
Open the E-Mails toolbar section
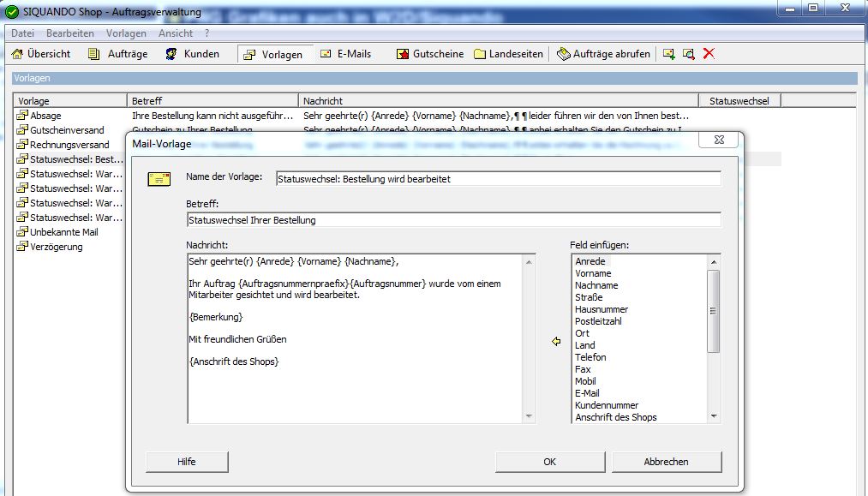pos(346,54)
